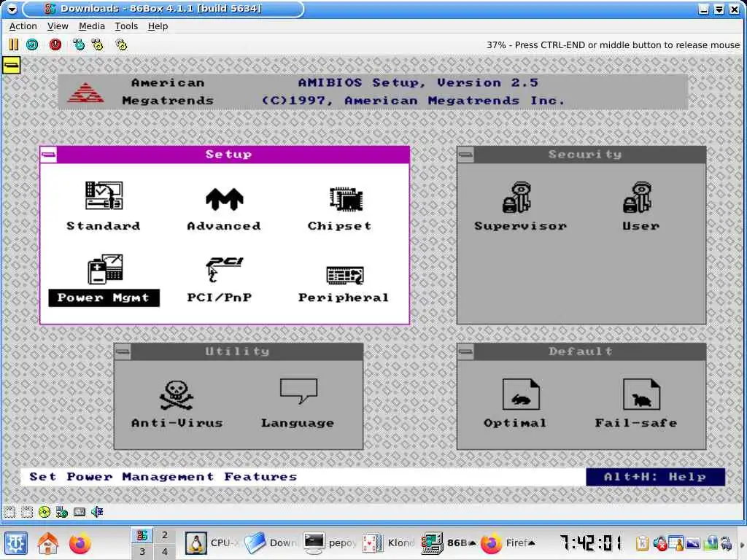Image resolution: width=747 pixels, height=560 pixels.
Task: Click the first floppy drive status icon
Action: [9, 512]
